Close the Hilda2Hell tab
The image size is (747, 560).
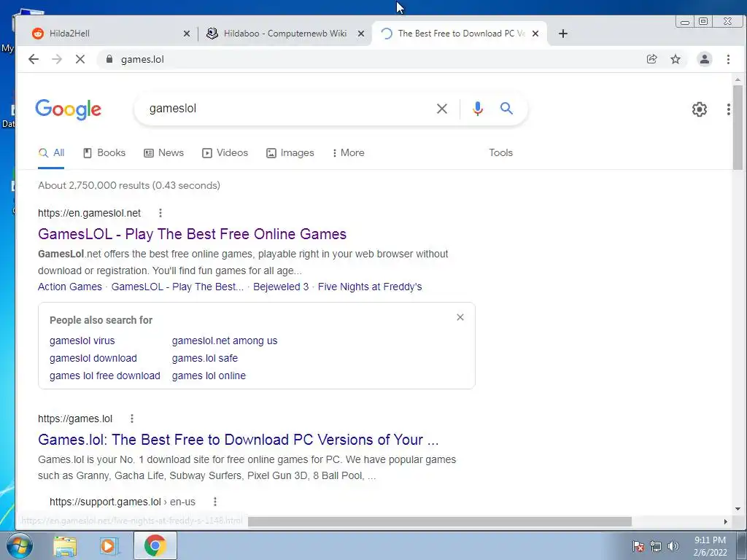(x=187, y=34)
